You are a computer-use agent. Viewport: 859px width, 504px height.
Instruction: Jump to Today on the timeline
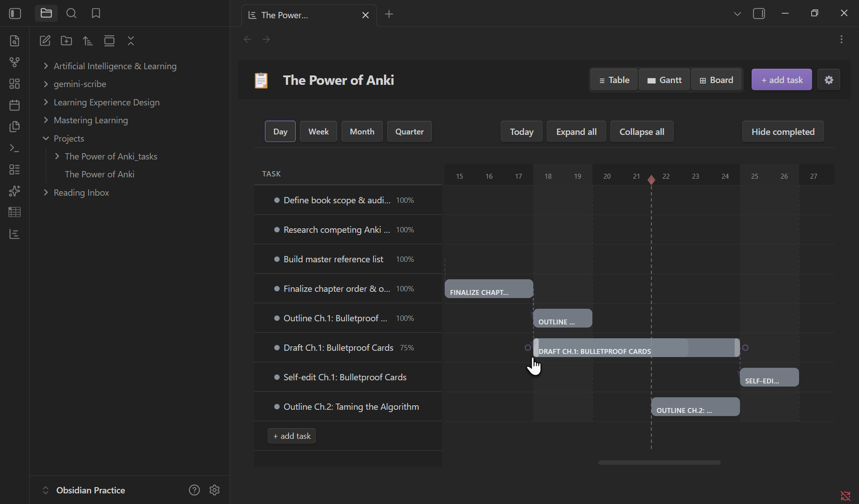pyautogui.click(x=521, y=132)
